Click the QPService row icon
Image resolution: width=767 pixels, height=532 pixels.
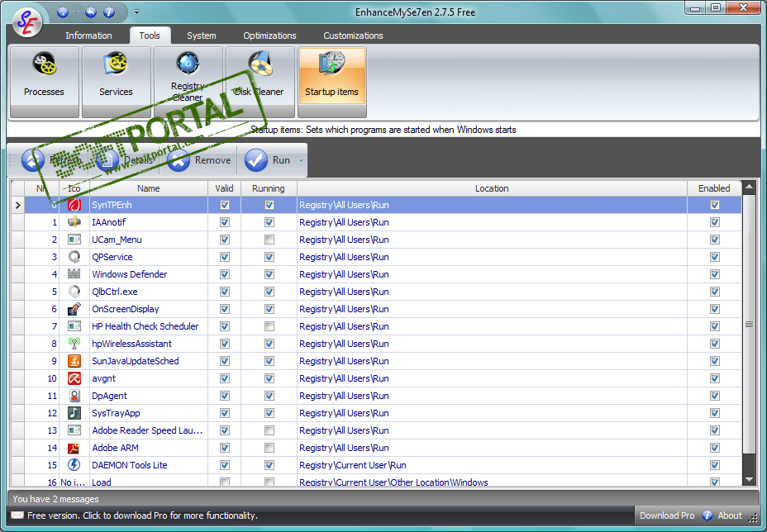tap(74, 257)
